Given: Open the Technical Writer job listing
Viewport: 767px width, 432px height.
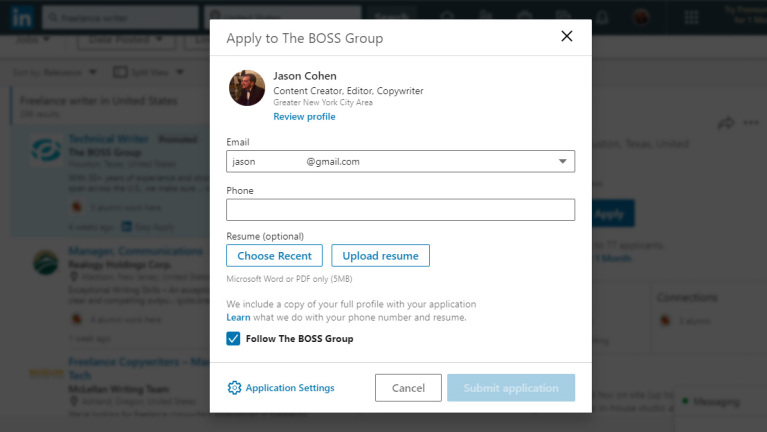Looking at the screenshot, I should (x=109, y=139).
